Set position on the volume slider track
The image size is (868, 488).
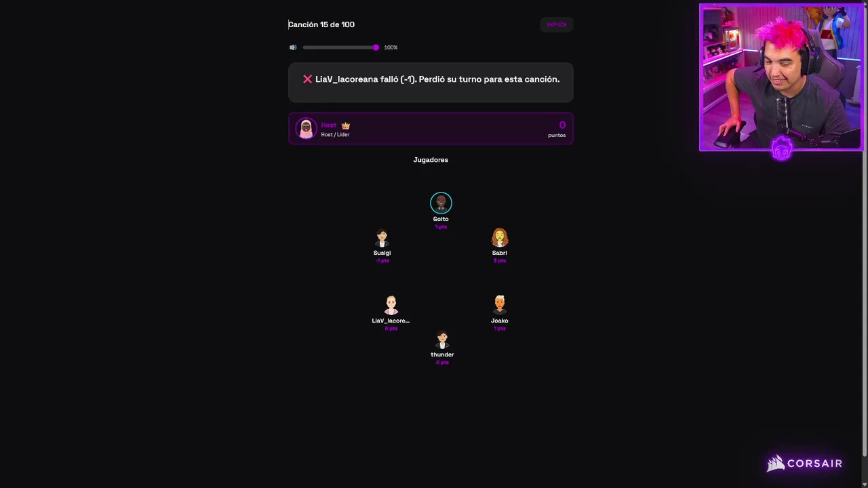point(340,47)
